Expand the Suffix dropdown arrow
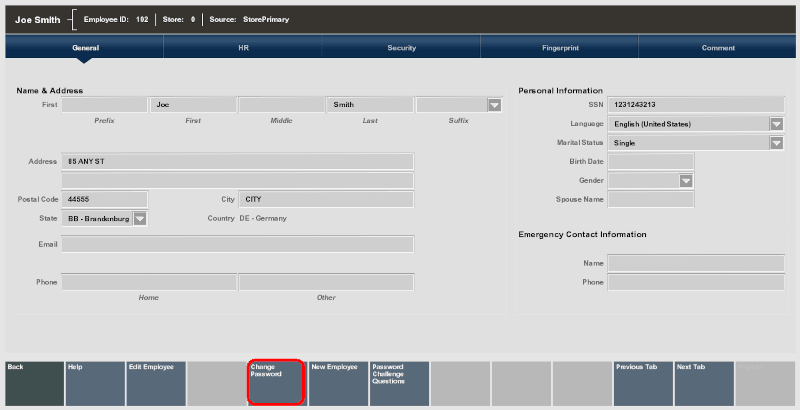This screenshot has width=800, height=410. coord(494,105)
